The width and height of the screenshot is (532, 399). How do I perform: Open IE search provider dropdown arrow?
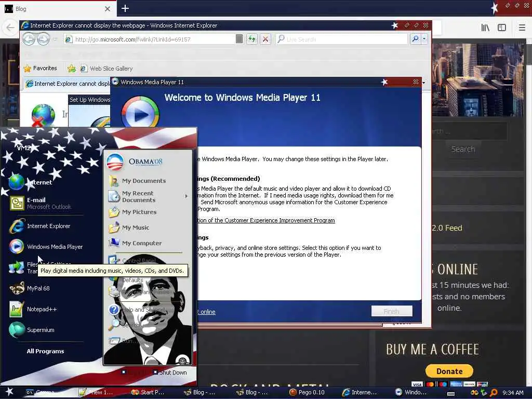click(424, 39)
